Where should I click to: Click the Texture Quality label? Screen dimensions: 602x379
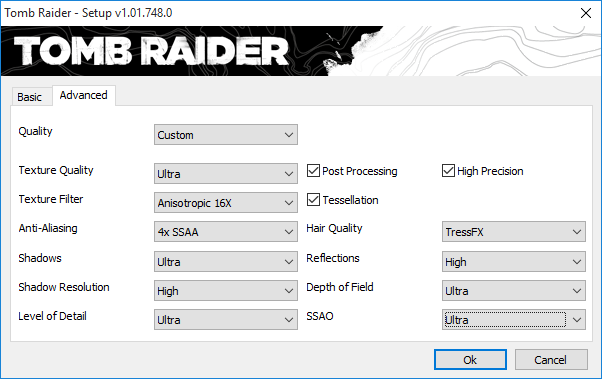pos(56,170)
